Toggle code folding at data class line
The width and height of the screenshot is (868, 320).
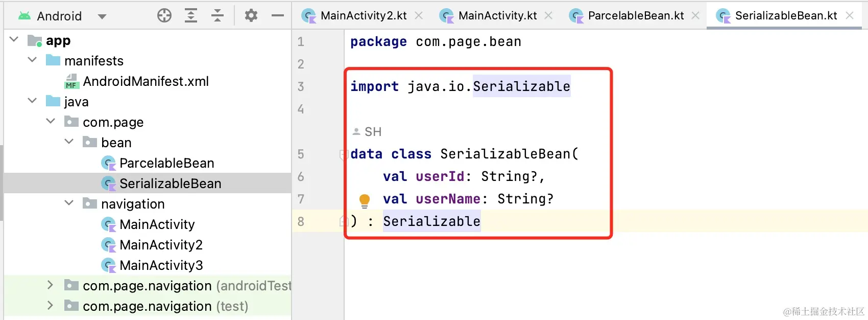343,154
